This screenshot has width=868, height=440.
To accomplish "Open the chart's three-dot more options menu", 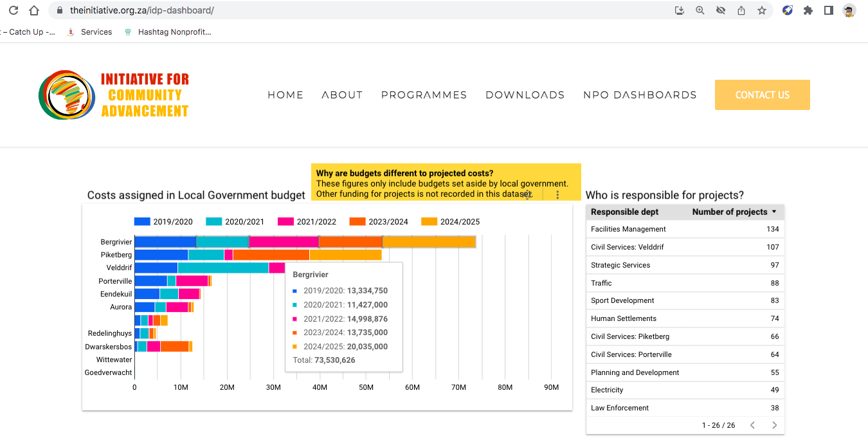I will pos(557,194).
